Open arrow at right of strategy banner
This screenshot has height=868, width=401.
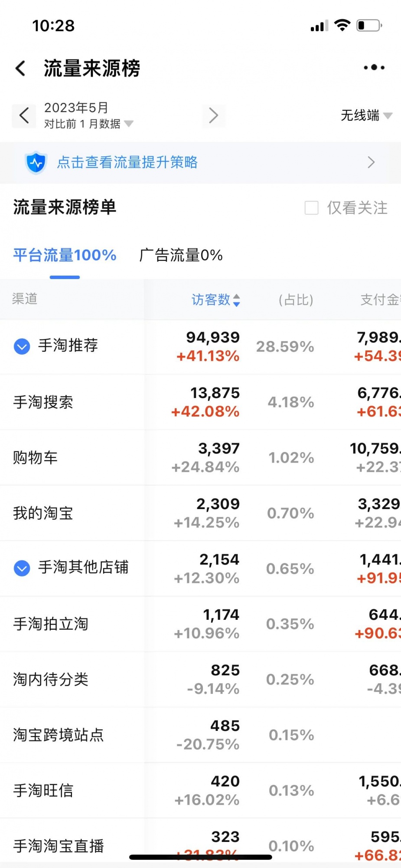point(371,162)
